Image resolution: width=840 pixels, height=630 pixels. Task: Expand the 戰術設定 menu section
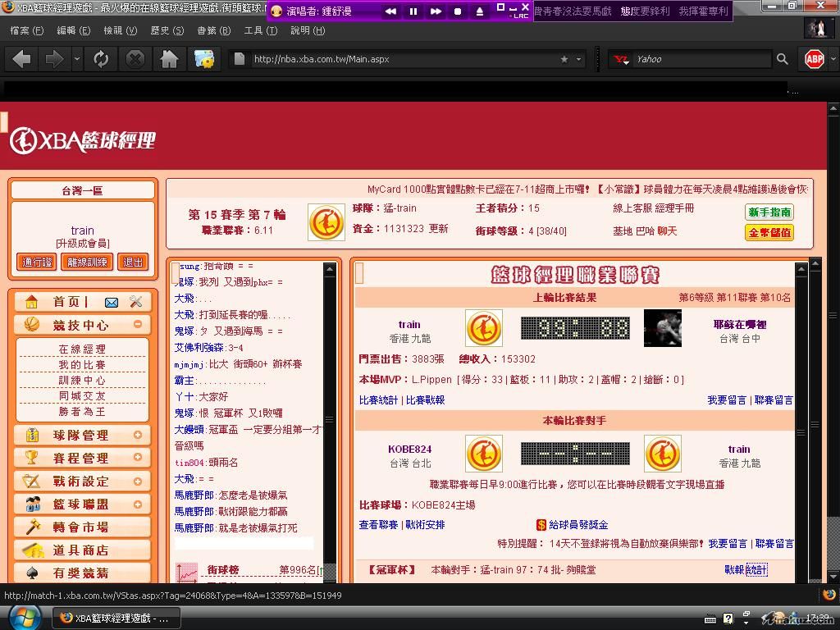pos(138,481)
